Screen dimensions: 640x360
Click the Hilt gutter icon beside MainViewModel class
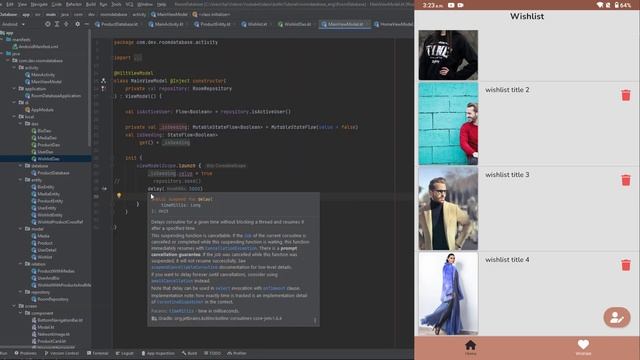pyautogui.click(x=103, y=81)
